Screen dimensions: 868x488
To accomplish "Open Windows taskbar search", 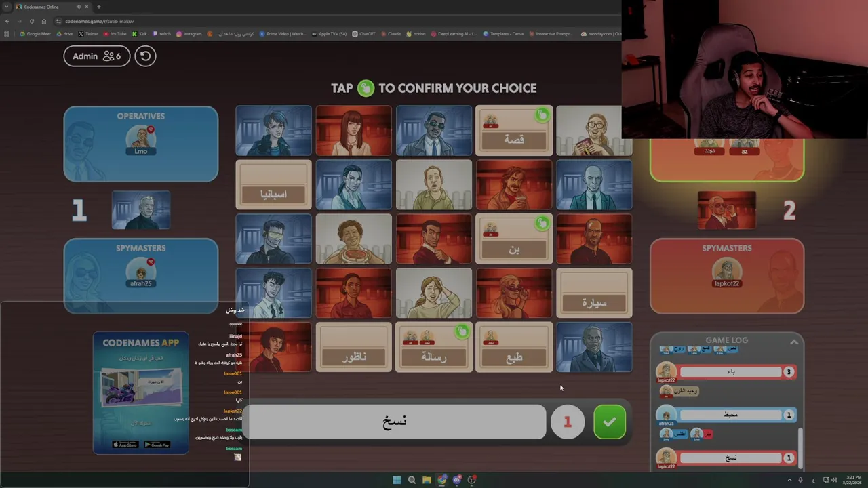I will coord(412,480).
